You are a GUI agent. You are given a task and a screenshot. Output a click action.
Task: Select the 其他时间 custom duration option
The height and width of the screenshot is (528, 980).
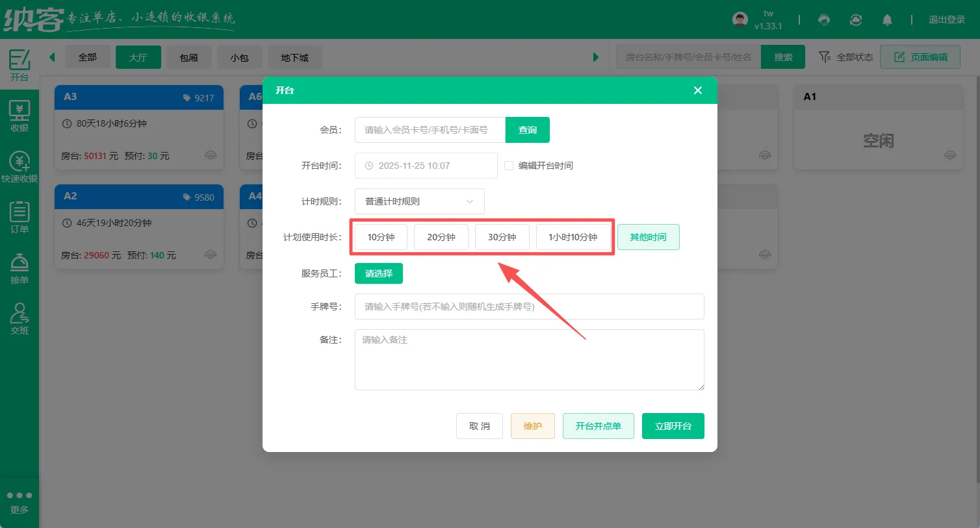648,237
